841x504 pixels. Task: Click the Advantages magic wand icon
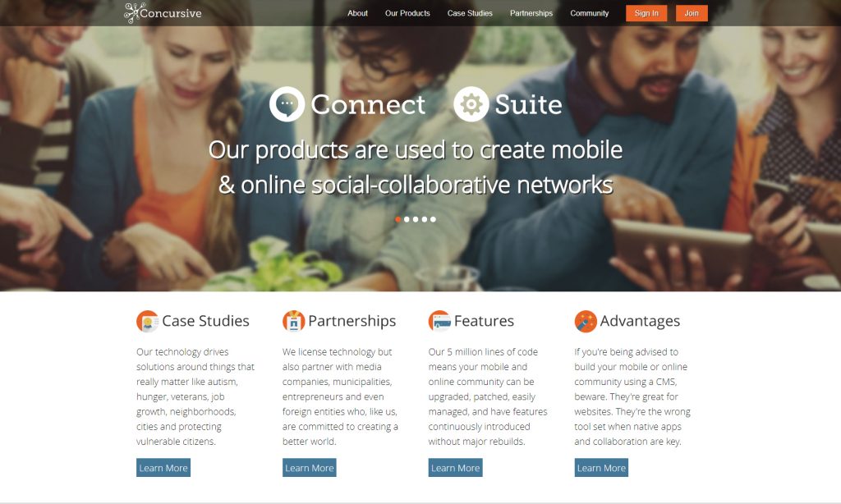tap(586, 321)
